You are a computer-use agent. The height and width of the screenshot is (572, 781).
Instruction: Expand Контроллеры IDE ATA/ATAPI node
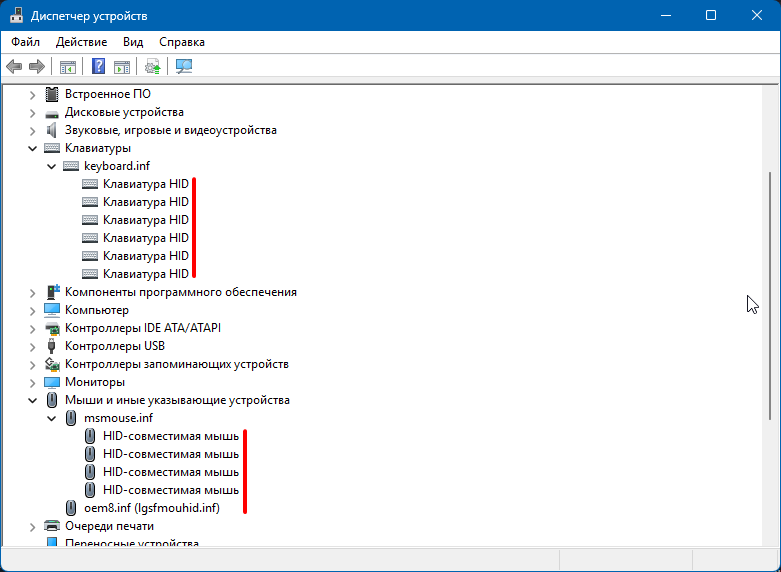[32, 328]
